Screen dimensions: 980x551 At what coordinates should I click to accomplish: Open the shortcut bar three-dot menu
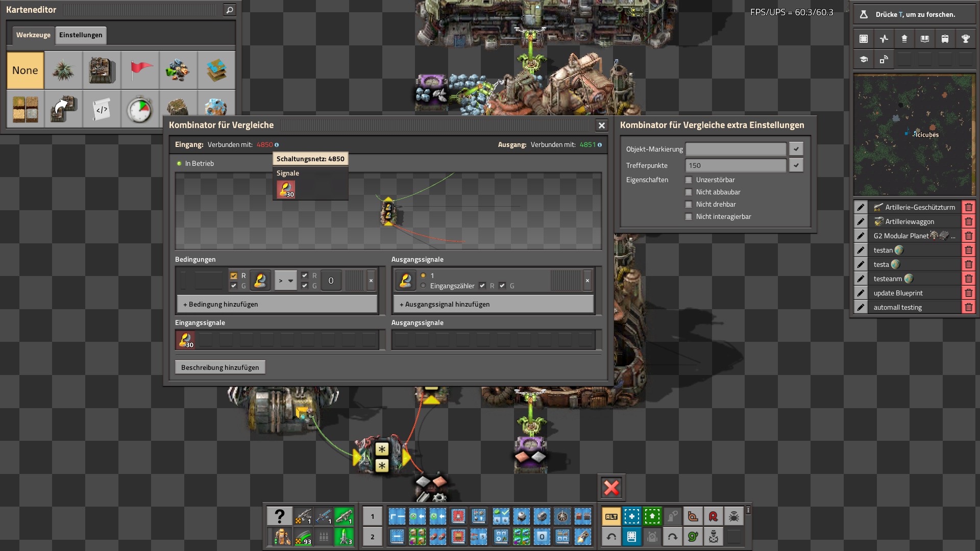(748, 510)
